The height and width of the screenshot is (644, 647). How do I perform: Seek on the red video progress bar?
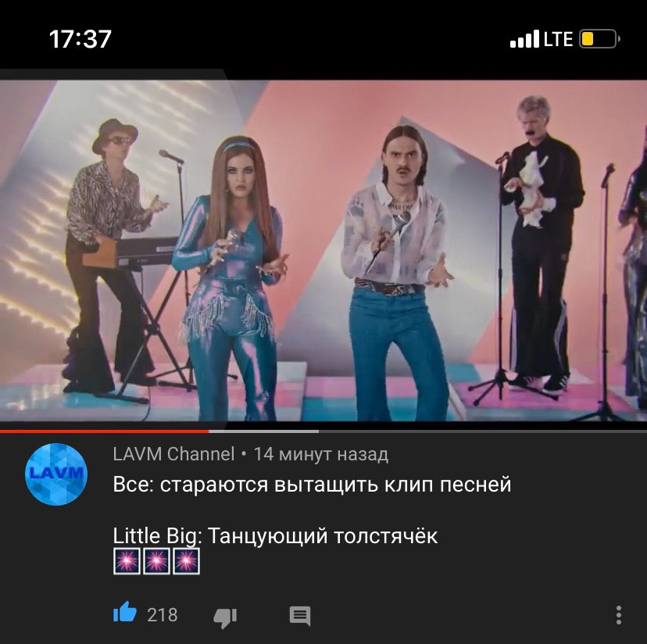pos(105,431)
